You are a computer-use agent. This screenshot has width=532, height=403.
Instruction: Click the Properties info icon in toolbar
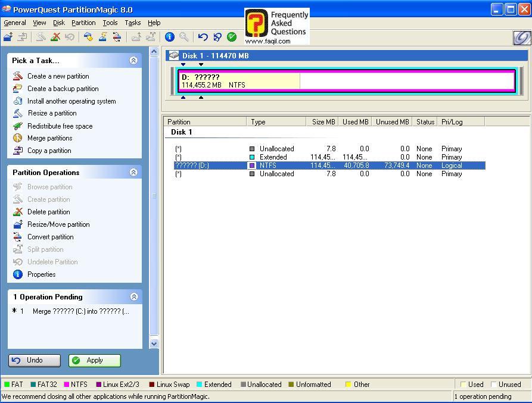tap(170, 37)
